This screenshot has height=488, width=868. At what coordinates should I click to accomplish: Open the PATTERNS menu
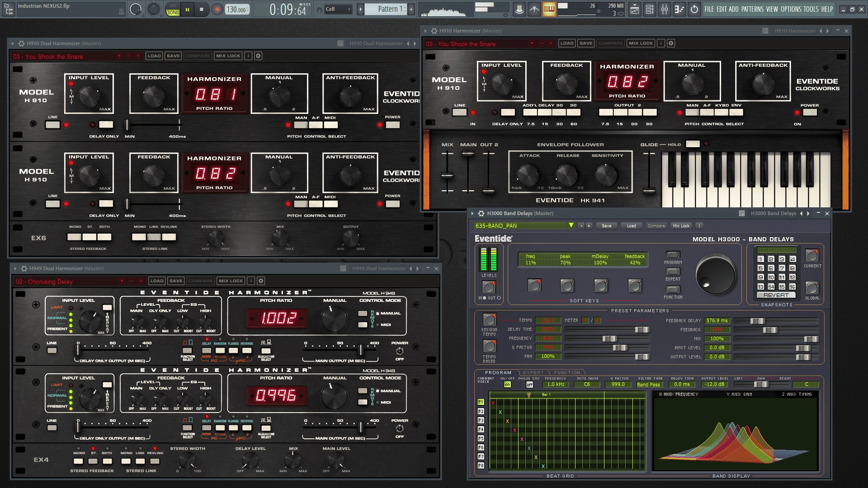click(753, 9)
